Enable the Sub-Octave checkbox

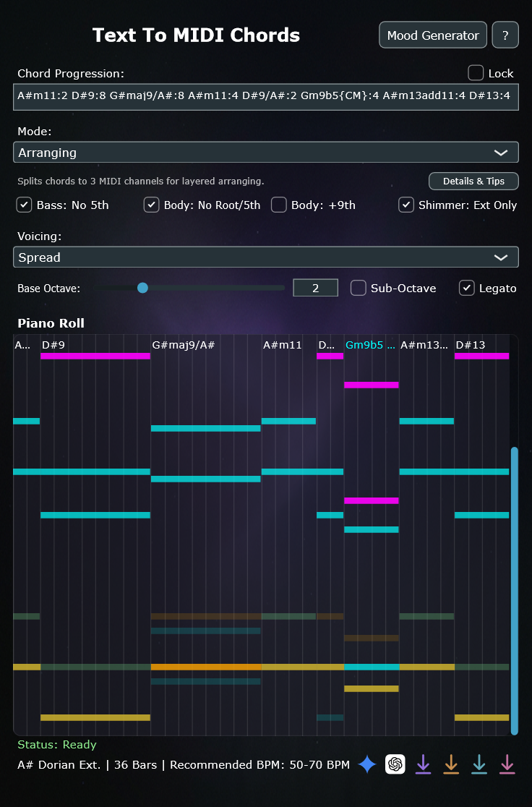[x=358, y=288]
